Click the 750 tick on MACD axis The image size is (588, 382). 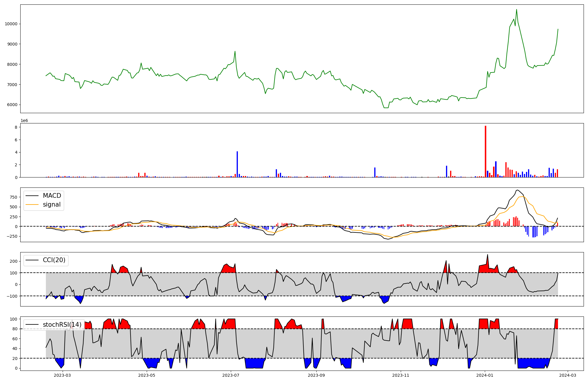pyautogui.click(x=13, y=197)
